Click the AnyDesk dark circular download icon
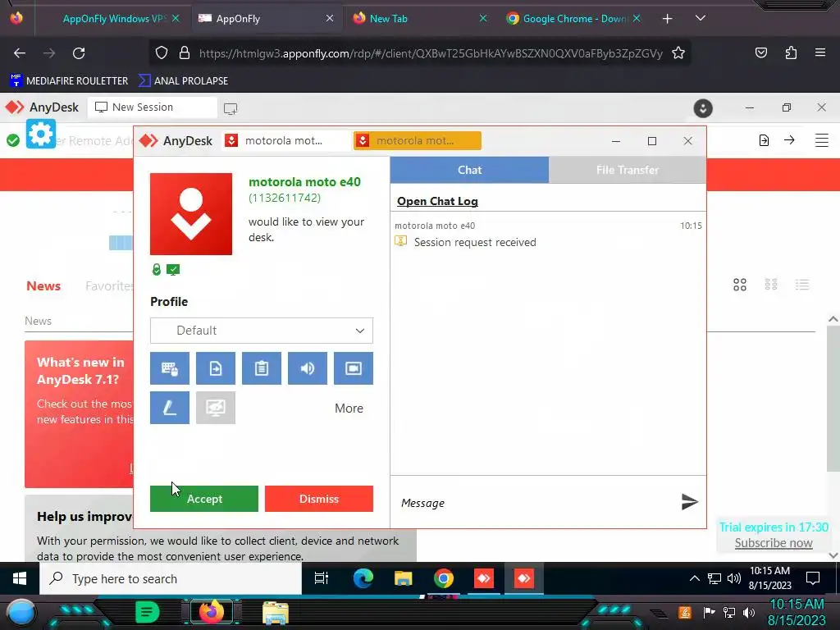Screen dimensions: 840x630 click(x=703, y=108)
